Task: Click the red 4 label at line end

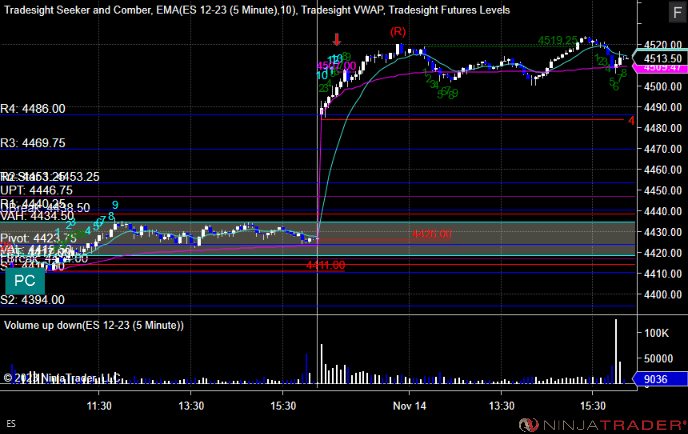Action: pyautogui.click(x=631, y=121)
